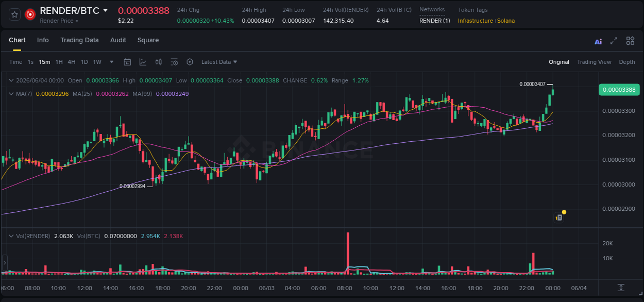Expand the Latest Data dropdown

coord(219,62)
